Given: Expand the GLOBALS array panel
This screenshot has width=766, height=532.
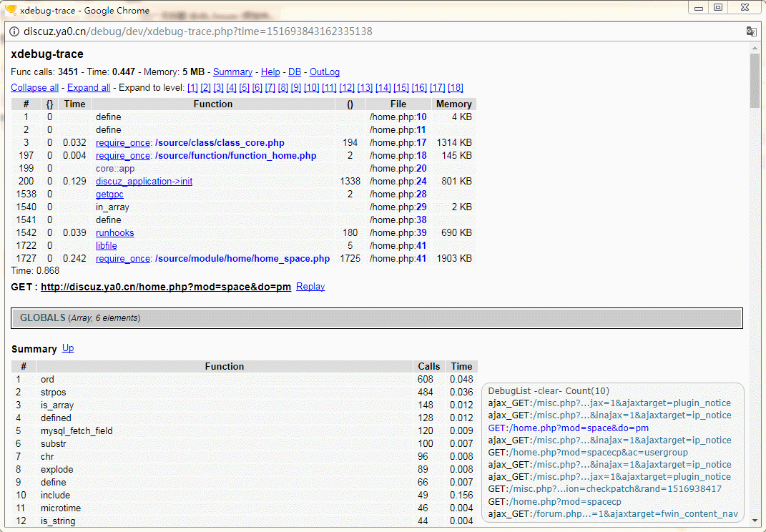Looking at the screenshot, I should tap(377, 318).
